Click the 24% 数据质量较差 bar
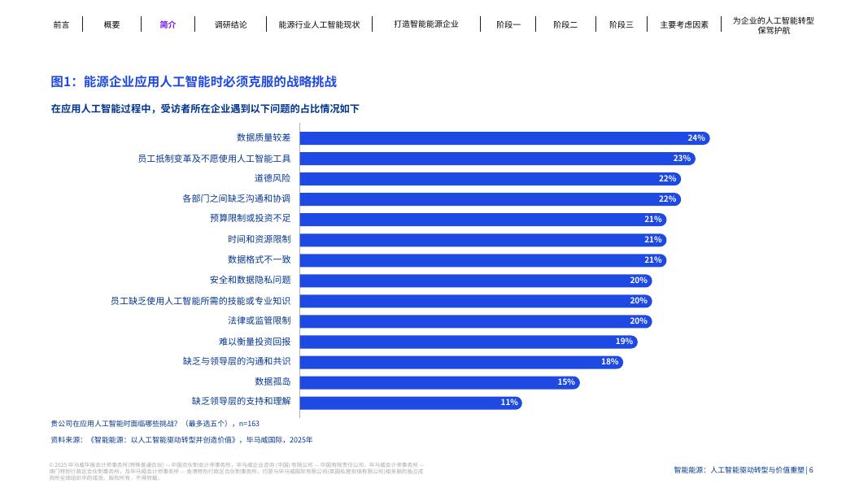Screen dimensions: 868x488 504,138
